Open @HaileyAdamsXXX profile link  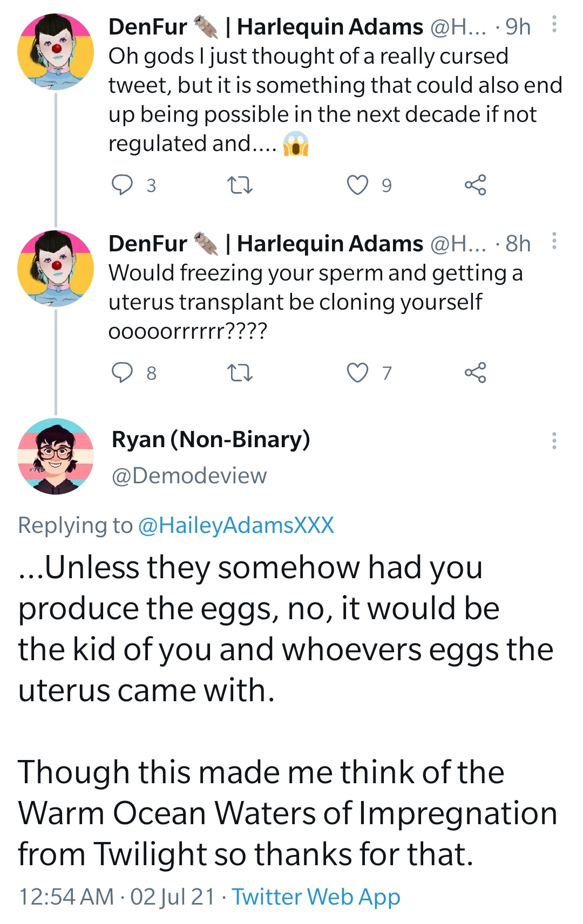coord(236,525)
